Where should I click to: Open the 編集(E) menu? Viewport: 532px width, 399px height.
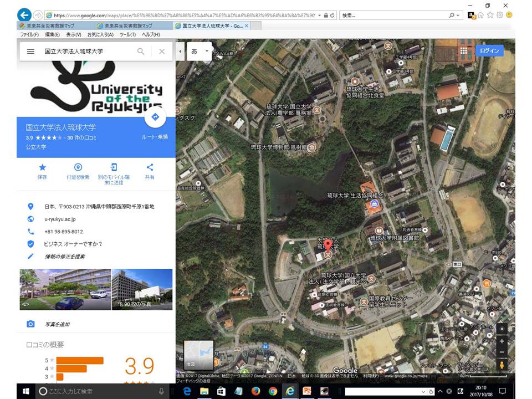pos(52,34)
